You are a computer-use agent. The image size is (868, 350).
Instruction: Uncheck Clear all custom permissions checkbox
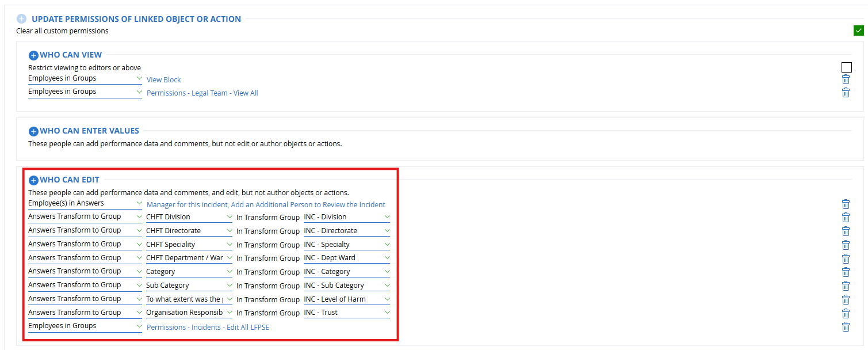pos(859,31)
